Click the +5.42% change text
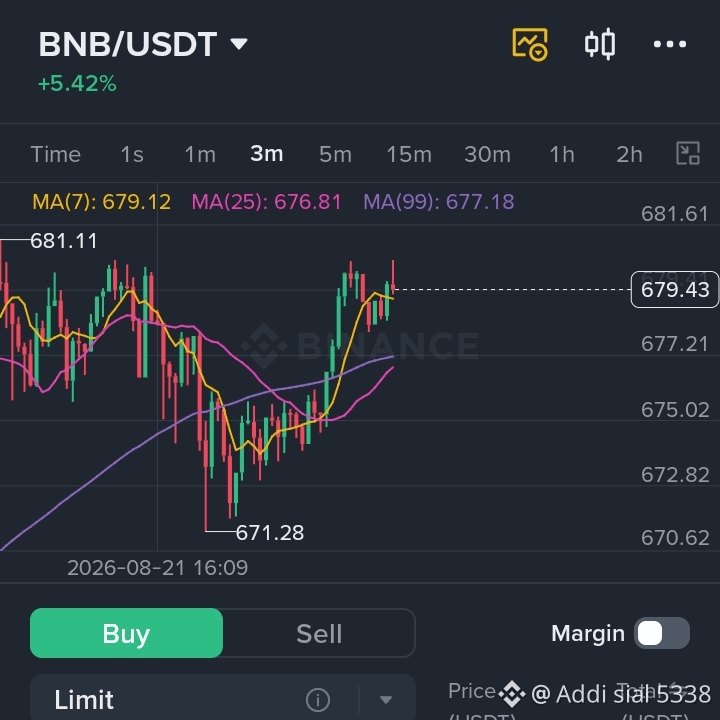This screenshot has height=720, width=720. click(77, 84)
